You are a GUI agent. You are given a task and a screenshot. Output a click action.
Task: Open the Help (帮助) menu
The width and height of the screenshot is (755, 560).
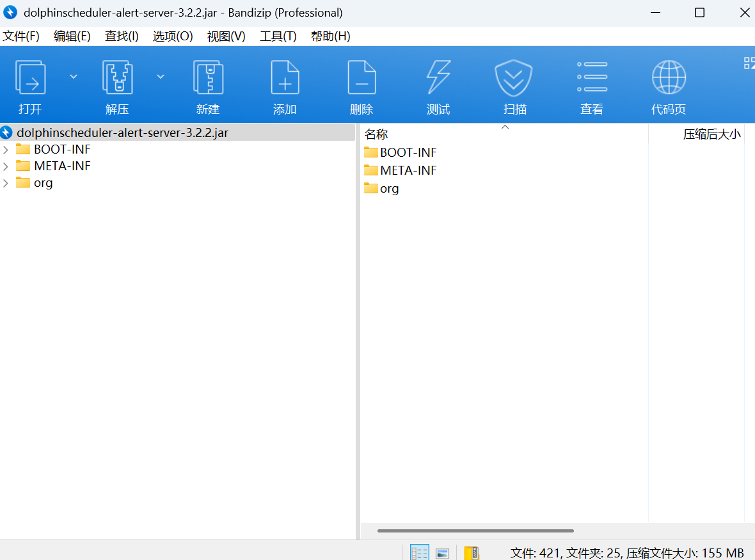331,36
